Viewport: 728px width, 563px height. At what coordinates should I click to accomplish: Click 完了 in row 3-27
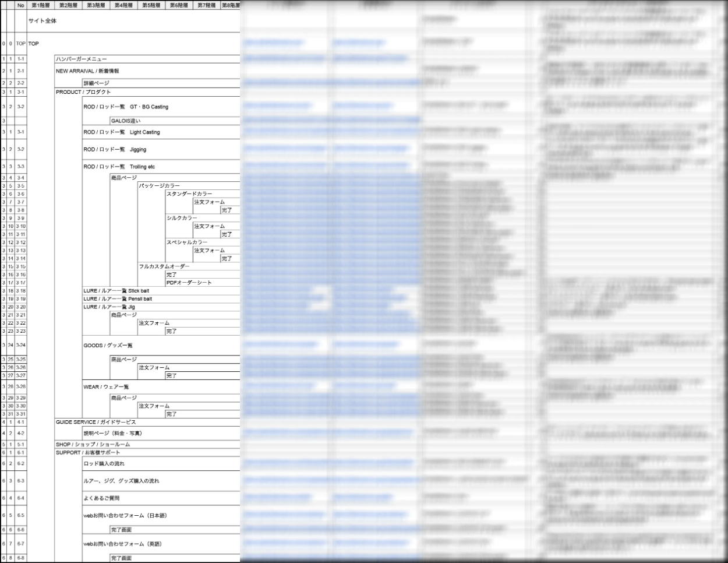click(203, 376)
